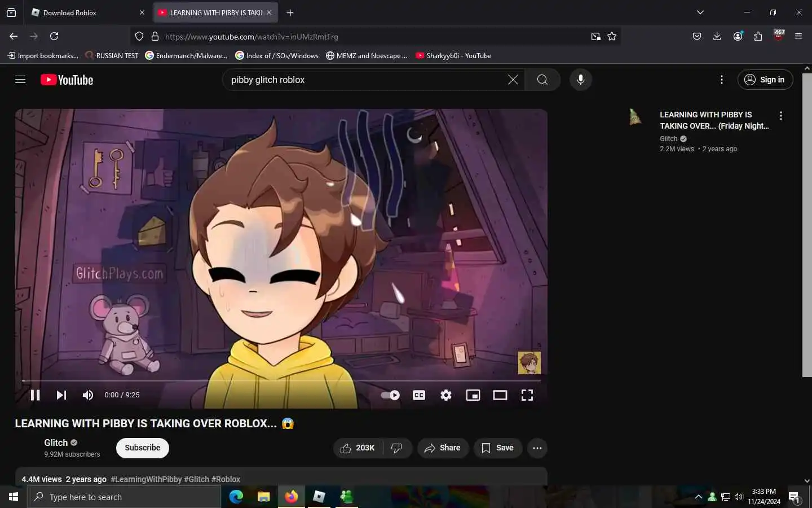The height and width of the screenshot is (508, 812).
Task: Mute the video volume
Action: coord(88,395)
